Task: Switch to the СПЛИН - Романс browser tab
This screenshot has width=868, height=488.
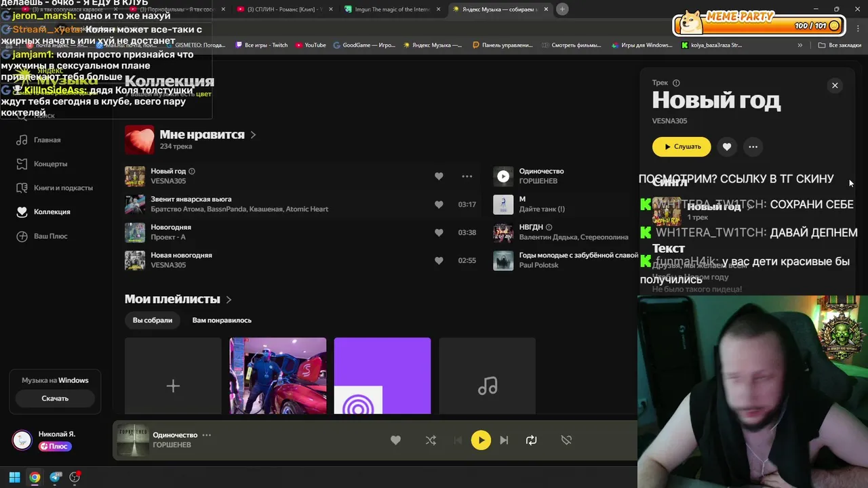Action: tap(283, 9)
